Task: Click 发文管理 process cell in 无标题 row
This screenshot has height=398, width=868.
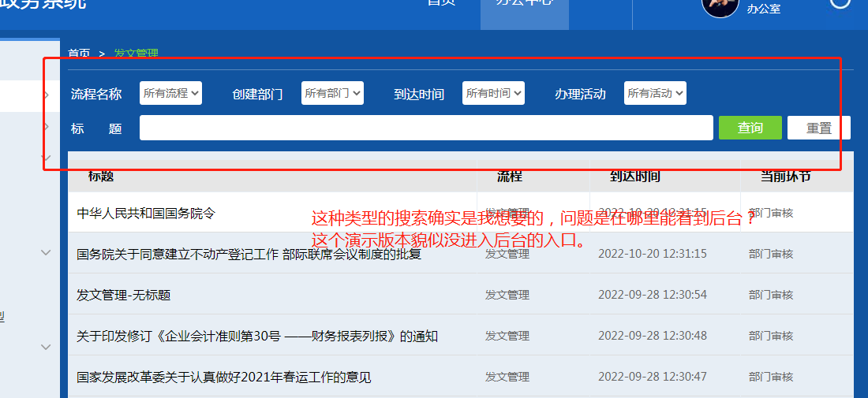Action: tap(507, 295)
